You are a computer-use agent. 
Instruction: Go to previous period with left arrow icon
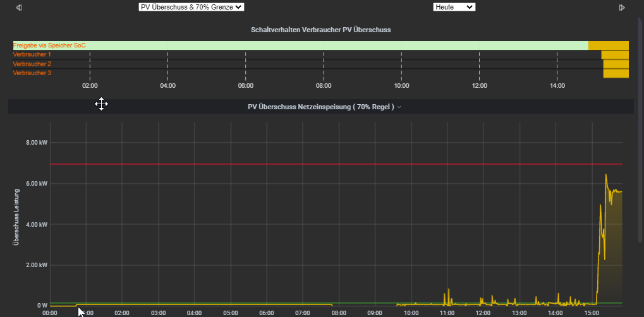pos(18,8)
